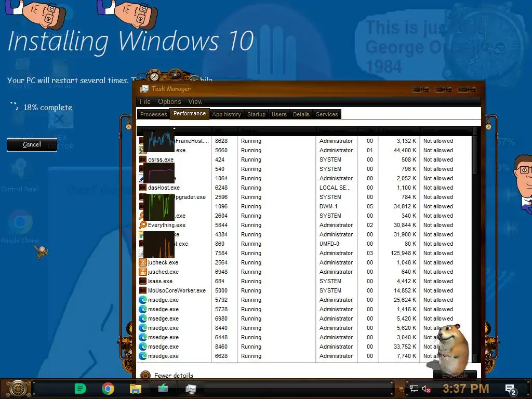532x399 pixels.
Task: Click the muted volume tray icon
Action: point(426,389)
